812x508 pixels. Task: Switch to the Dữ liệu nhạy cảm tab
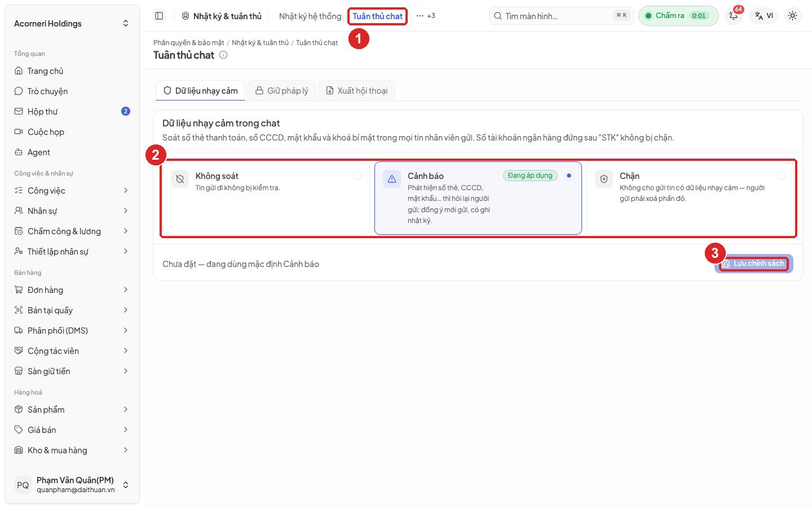200,91
